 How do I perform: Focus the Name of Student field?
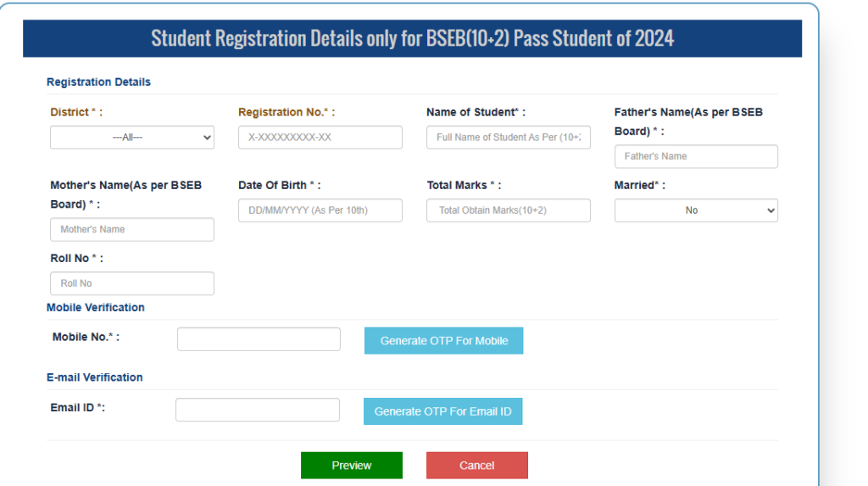tap(509, 137)
